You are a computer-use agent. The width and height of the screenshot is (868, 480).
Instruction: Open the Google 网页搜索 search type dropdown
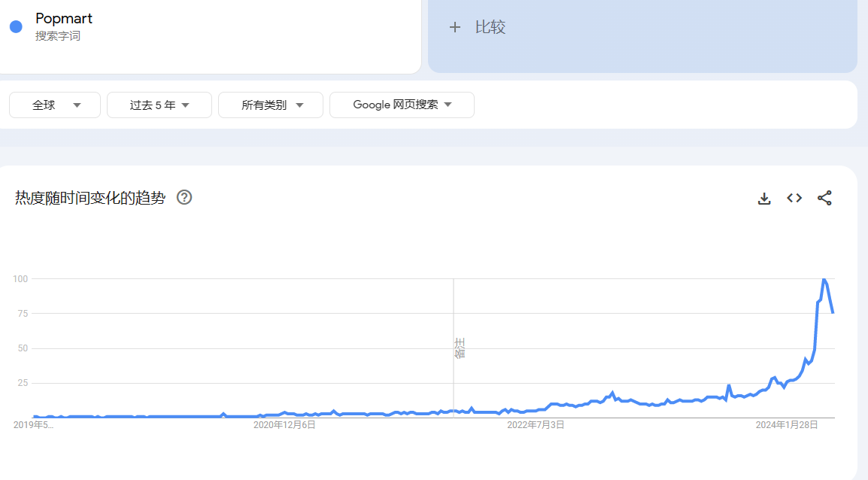tap(402, 105)
